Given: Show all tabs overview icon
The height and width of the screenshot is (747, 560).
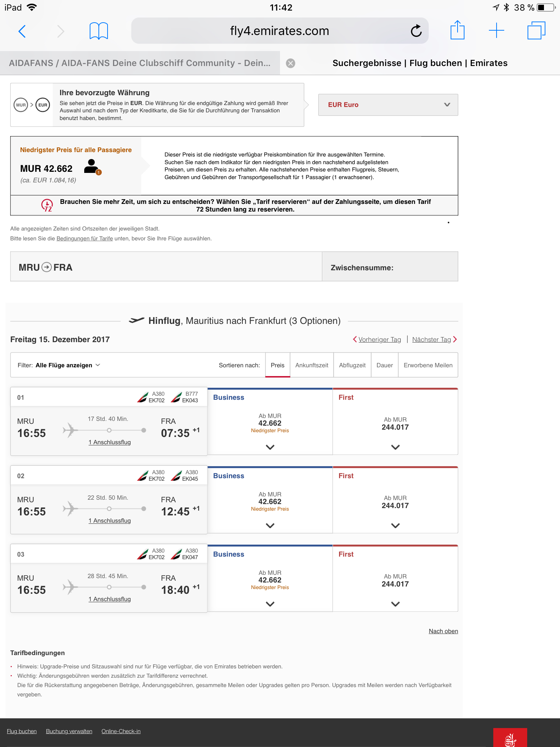Looking at the screenshot, I should pyautogui.click(x=536, y=31).
